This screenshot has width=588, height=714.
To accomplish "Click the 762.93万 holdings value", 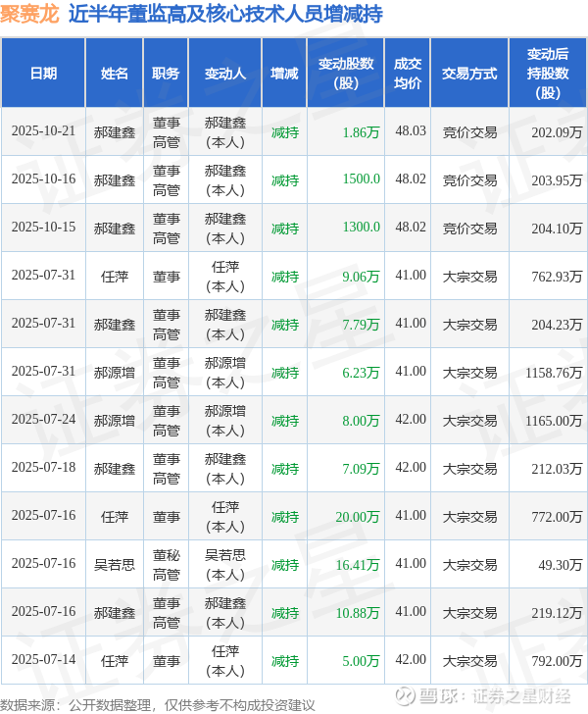I will click(557, 277).
